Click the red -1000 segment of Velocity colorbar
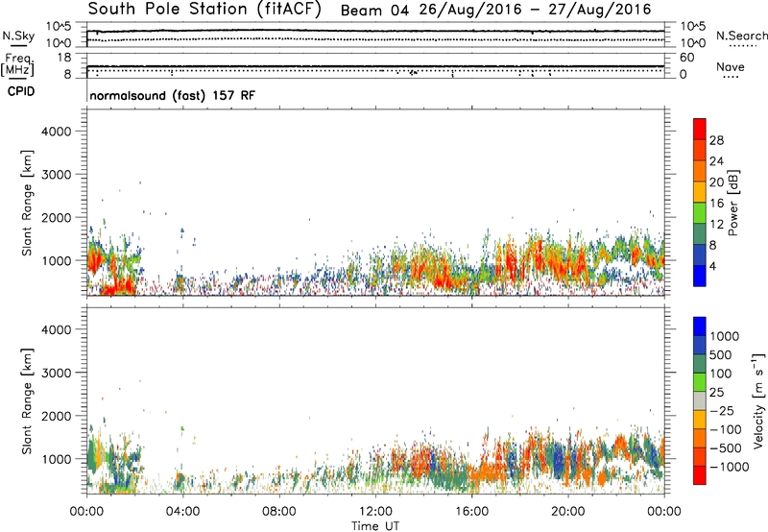Viewport: 768px width, 532px height. tap(700, 475)
